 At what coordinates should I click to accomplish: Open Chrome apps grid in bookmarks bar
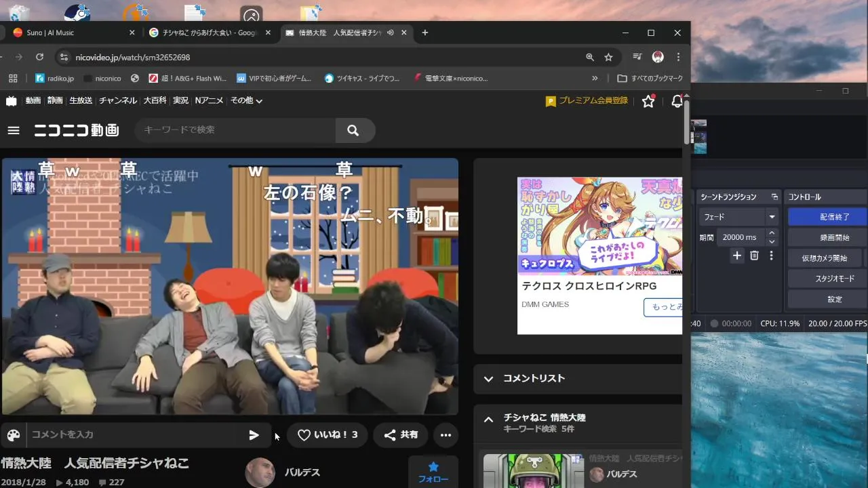click(x=12, y=78)
